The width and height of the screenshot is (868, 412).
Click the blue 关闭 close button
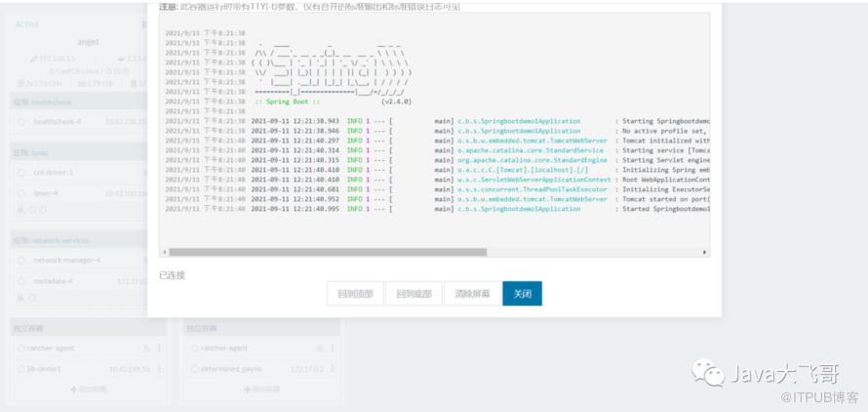[522, 293]
